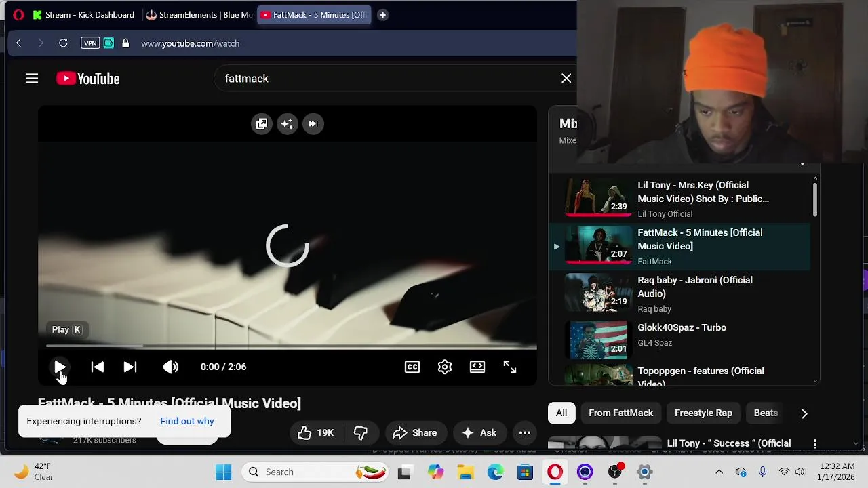Select the Beats chip
The height and width of the screenshot is (488, 868).
[766, 413]
